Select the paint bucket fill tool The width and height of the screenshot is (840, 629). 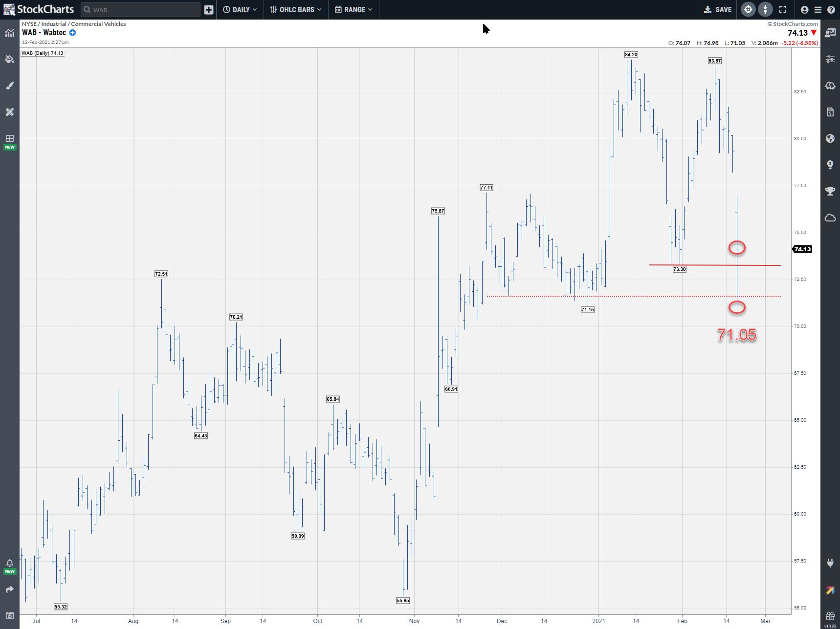(x=9, y=59)
